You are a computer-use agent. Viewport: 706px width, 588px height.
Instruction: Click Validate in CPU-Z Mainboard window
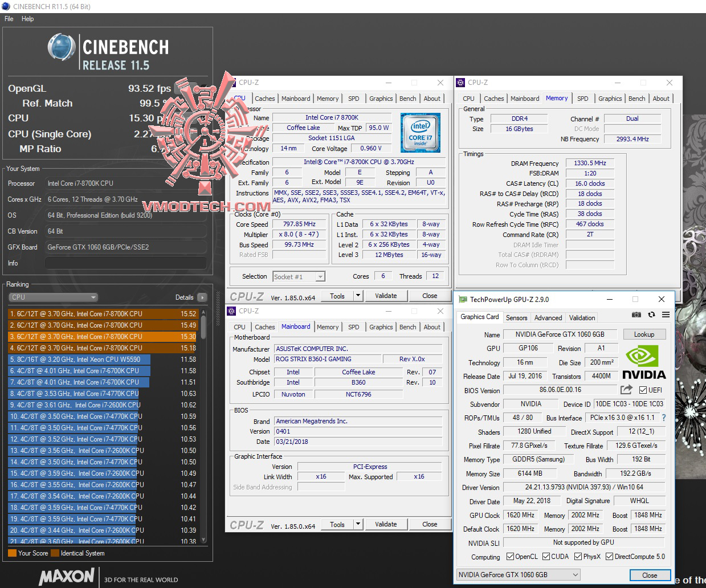tap(386, 524)
